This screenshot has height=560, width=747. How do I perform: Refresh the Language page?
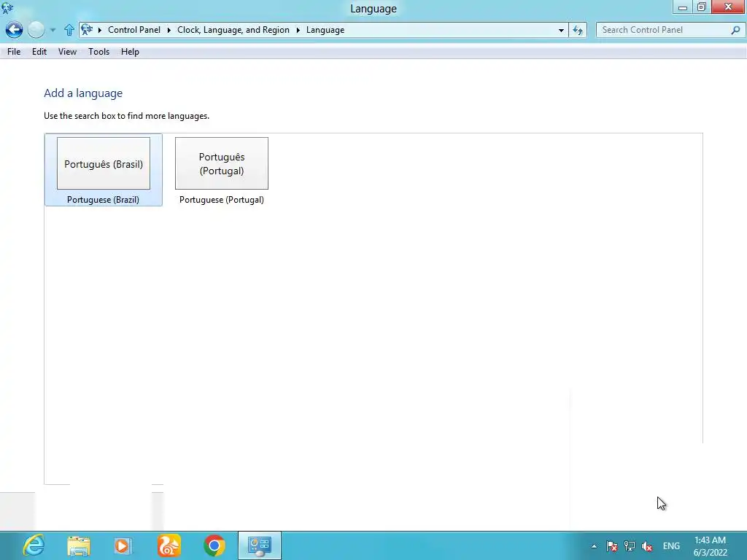pyautogui.click(x=578, y=30)
